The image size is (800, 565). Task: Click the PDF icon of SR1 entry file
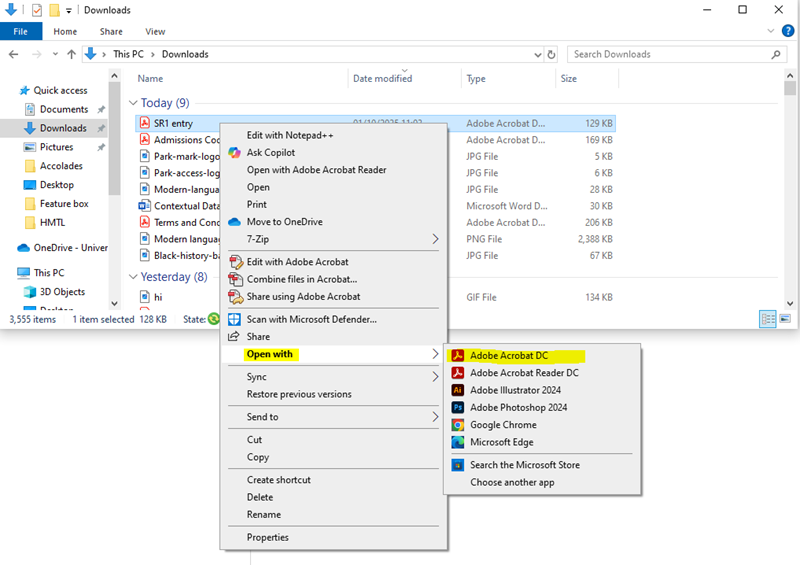coord(145,123)
